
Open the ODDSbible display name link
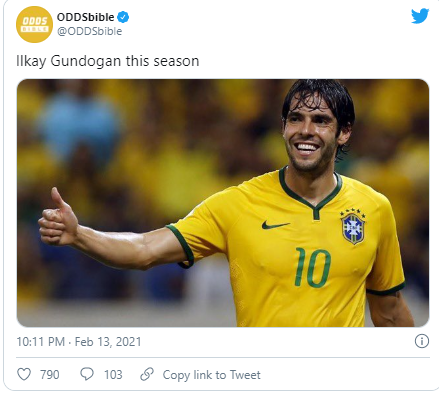85,17
